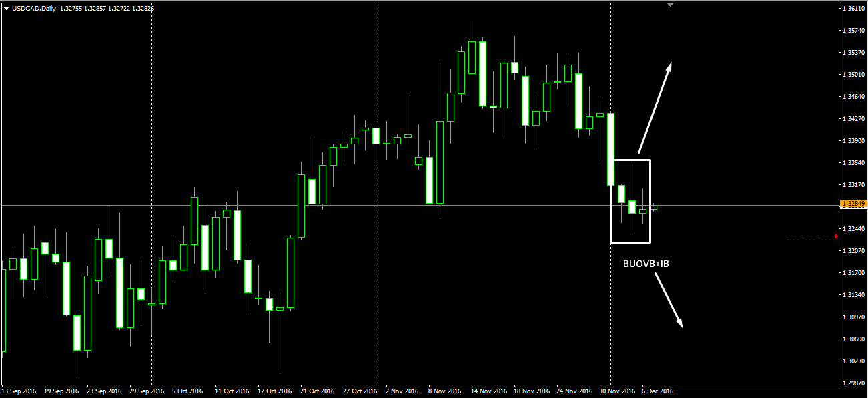This screenshot has width=868, height=398.
Task: Click the grey chart shift triangle marker
Action: 670,5
